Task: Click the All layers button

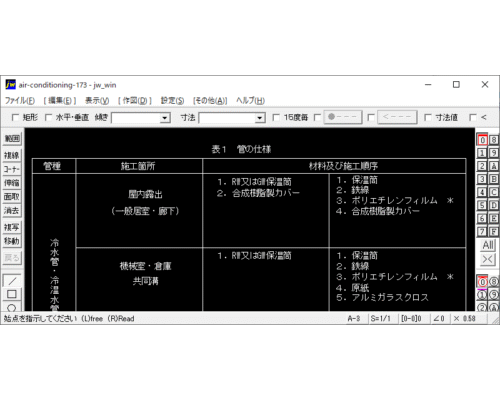Action: (x=488, y=245)
